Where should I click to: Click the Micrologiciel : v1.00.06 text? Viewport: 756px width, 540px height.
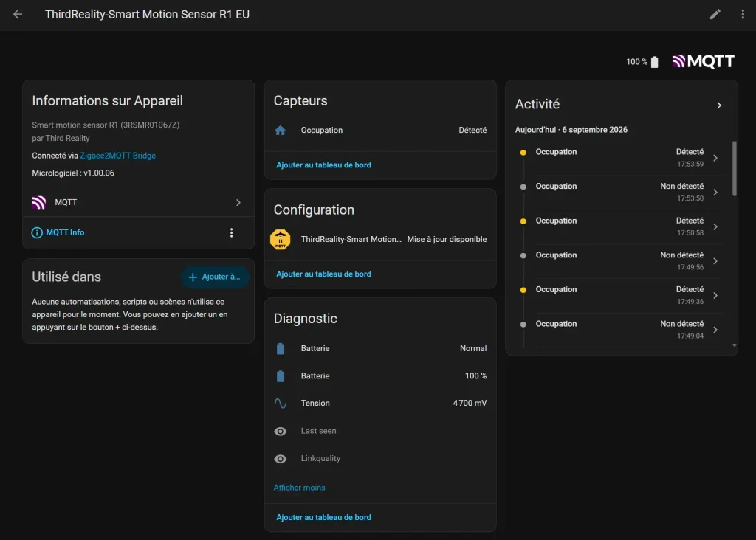[x=73, y=173]
